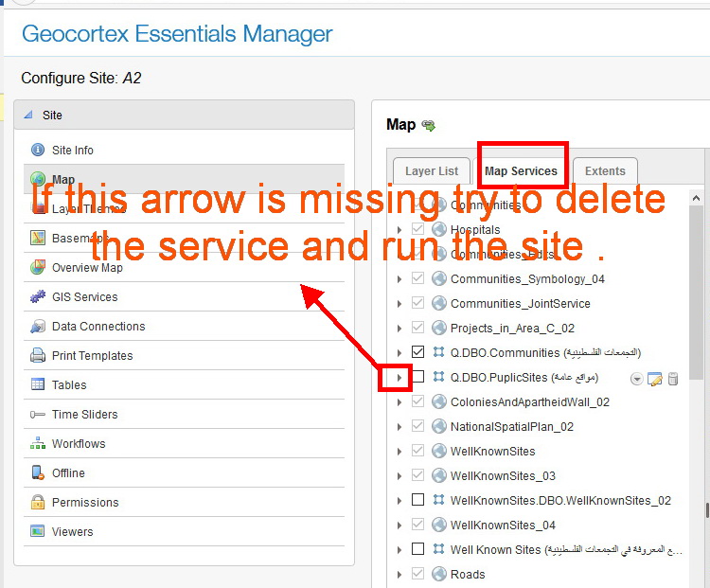Image resolution: width=710 pixels, height=588 pixels.
Task: Select the WellKnownSites_04 row text
Action: tap(503, 525)
